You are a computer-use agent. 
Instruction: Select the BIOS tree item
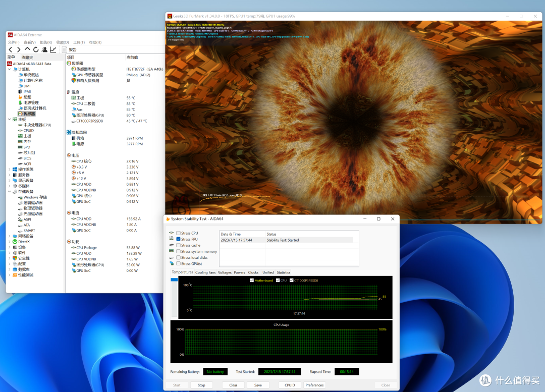pos(25,158)
